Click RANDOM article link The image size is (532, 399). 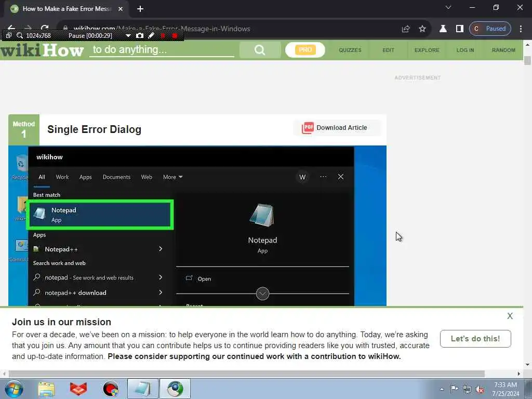point(503,50)
